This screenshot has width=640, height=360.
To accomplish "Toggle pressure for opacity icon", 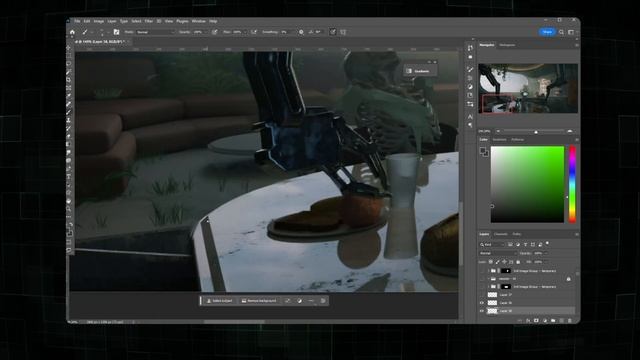I will 214,32.
